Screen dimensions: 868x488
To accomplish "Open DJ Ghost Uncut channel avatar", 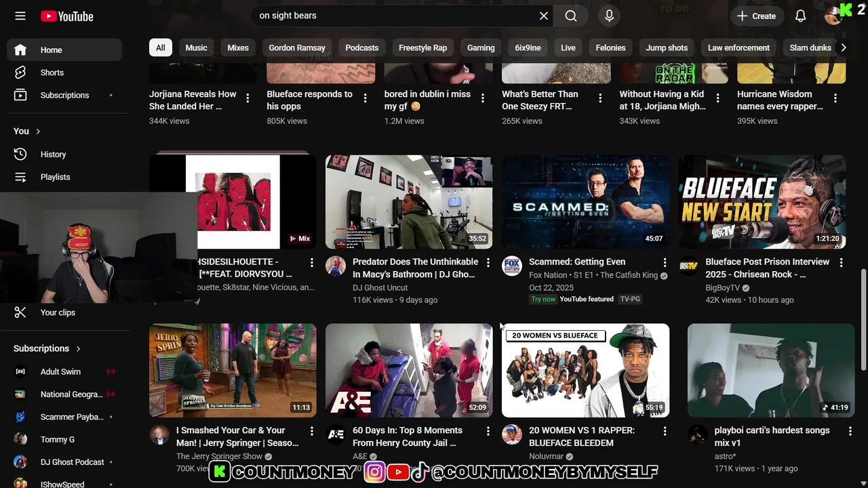I will (x=336, y=266).
